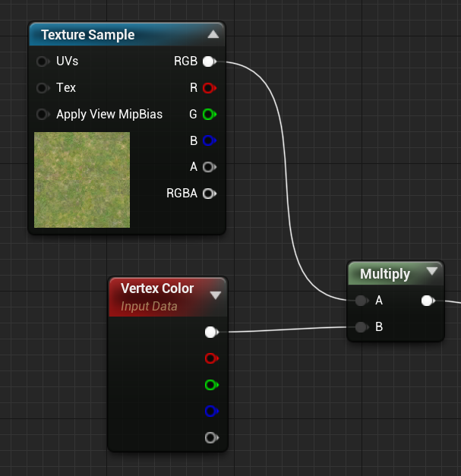The image size is (461, 476).
Task: Click the Apply View MipBias input pin
Action: coord(43,115)
